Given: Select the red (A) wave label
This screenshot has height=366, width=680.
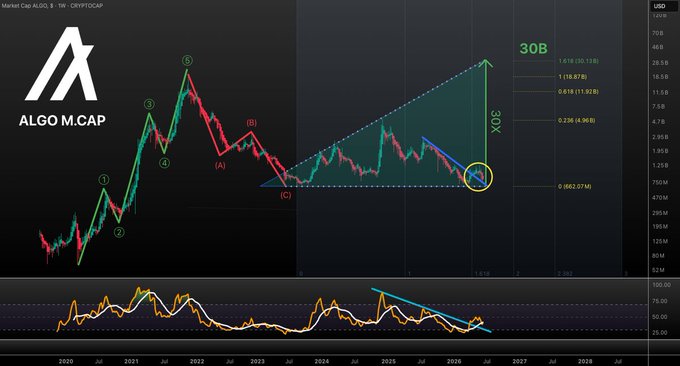Looking at the screenshot, I should [220, 165].
